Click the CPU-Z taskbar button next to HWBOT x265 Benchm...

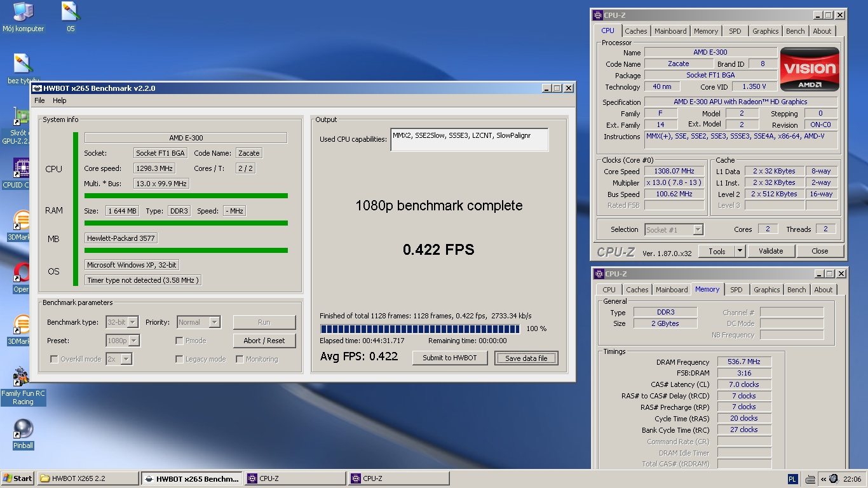[295, 478]
